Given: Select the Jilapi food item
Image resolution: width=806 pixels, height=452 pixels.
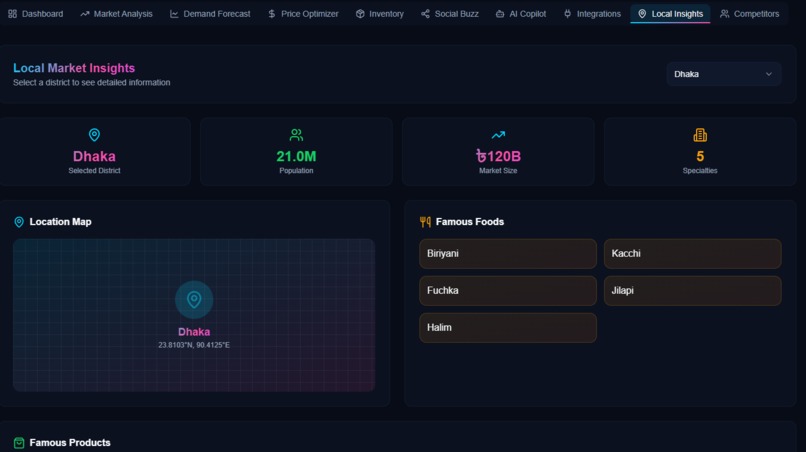Looking at the screenshot, I should pos(692,291).
